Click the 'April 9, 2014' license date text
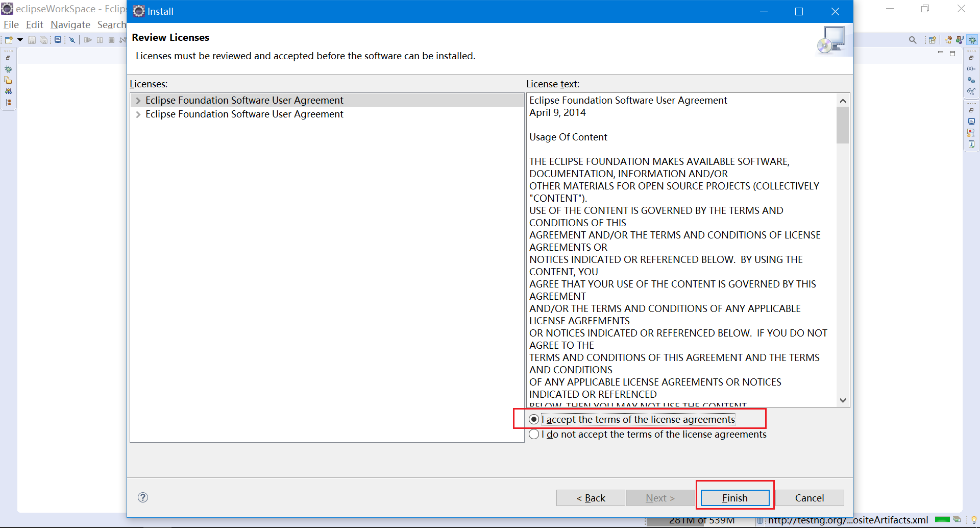This screenshot has width=980, height=528. pyautogui.click(x=557, y=112)
